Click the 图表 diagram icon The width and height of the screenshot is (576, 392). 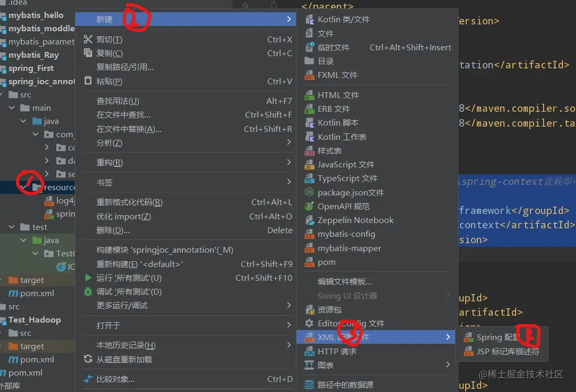309,365
